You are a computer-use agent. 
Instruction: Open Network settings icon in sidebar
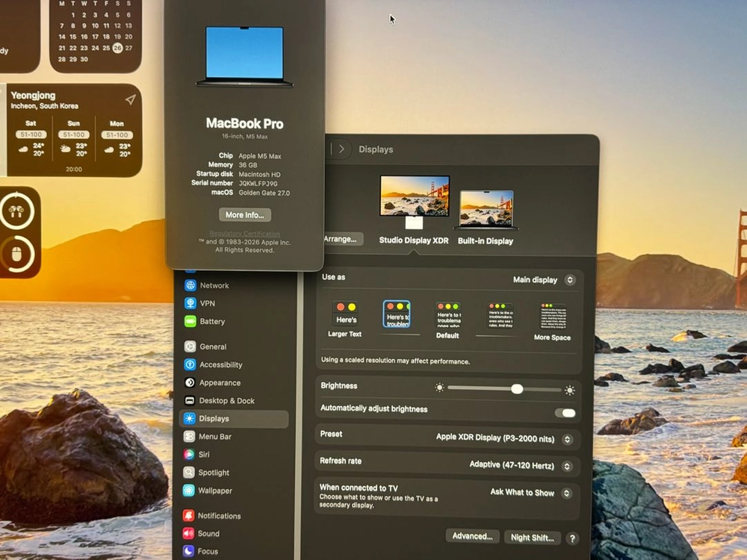tap(190, 285)
